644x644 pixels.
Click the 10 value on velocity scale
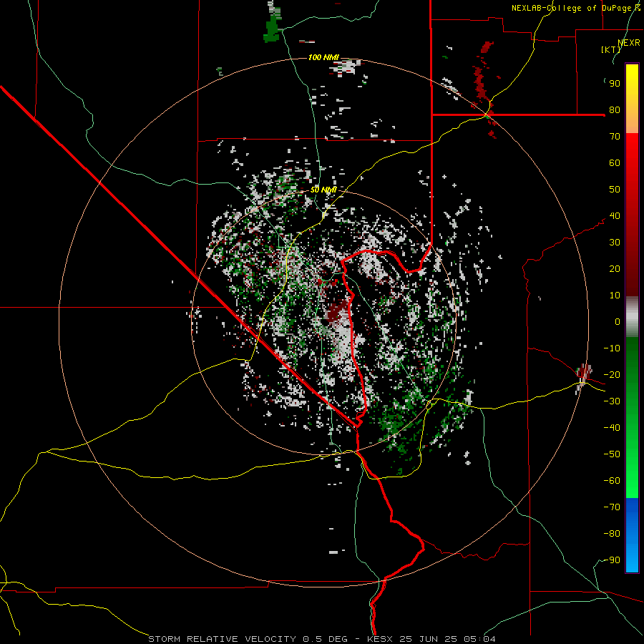(615, 296)
